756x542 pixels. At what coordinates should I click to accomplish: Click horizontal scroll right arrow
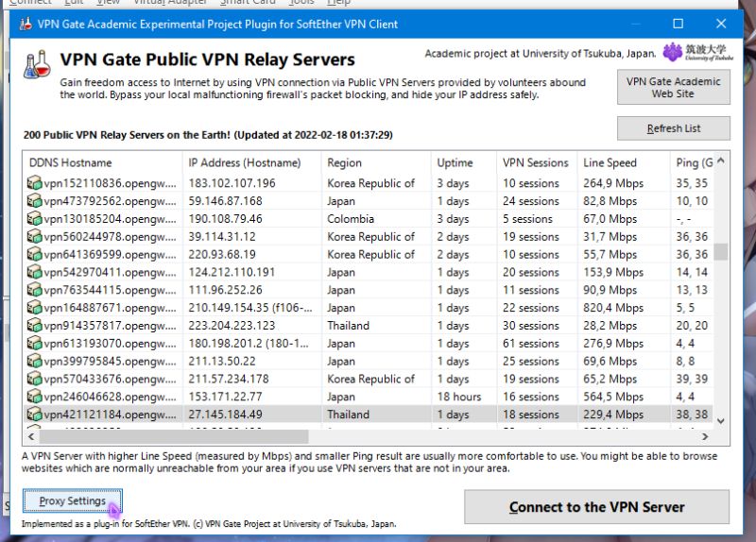[705, 436]
